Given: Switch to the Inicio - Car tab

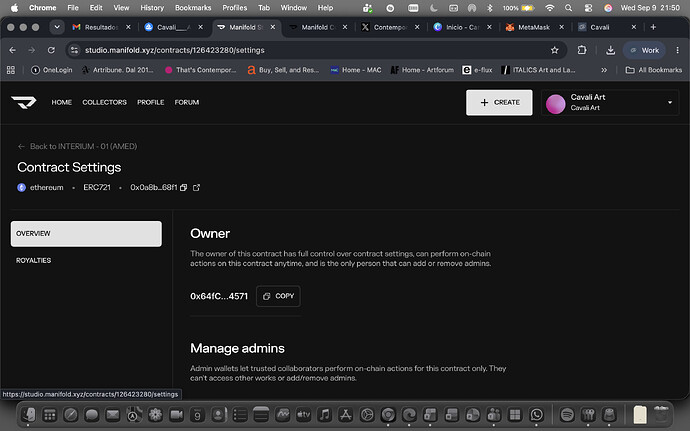Looking at the screenshot, I should tap(462, 27).
